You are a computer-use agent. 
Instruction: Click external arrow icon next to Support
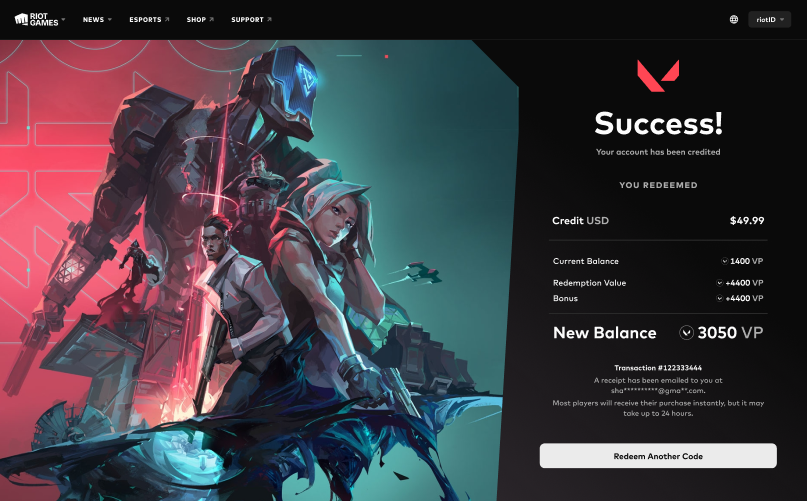click(x=269, y=20)
